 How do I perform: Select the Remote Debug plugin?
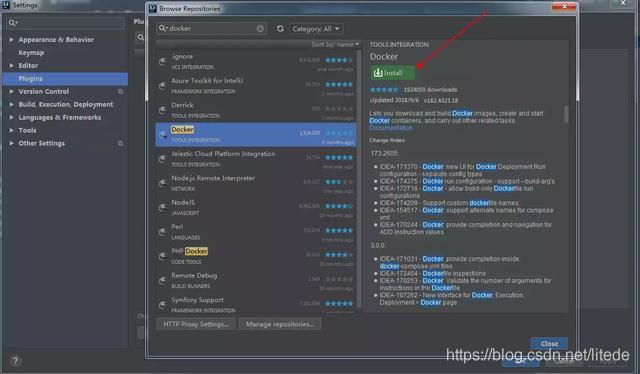(256, 280)
